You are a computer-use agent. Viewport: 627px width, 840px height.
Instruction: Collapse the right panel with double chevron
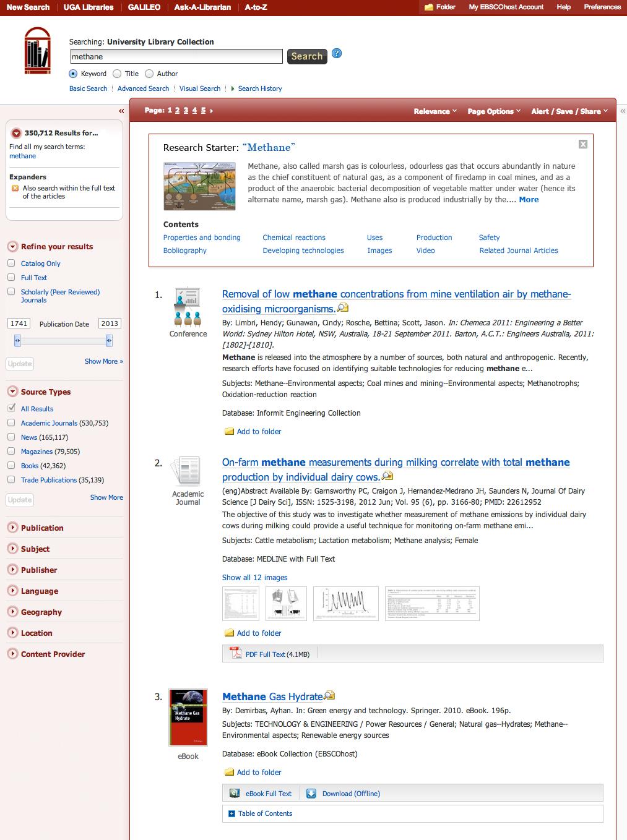(622, 111)
